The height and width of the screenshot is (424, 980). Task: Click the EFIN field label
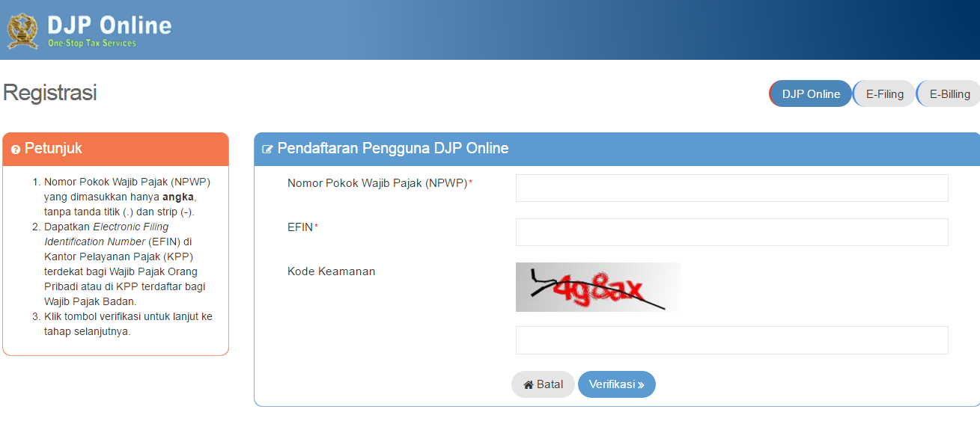[300, 227]
